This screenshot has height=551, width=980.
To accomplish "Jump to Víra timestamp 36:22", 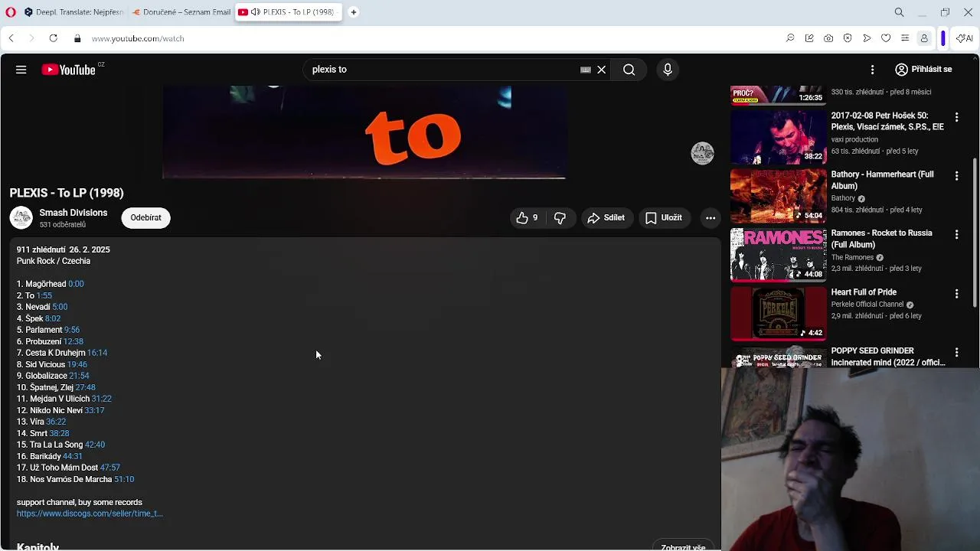I will click(x=56, y=422).
